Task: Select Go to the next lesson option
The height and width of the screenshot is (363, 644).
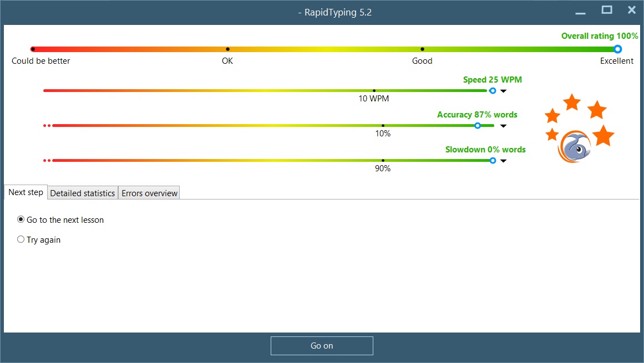Action: point(21,219)
